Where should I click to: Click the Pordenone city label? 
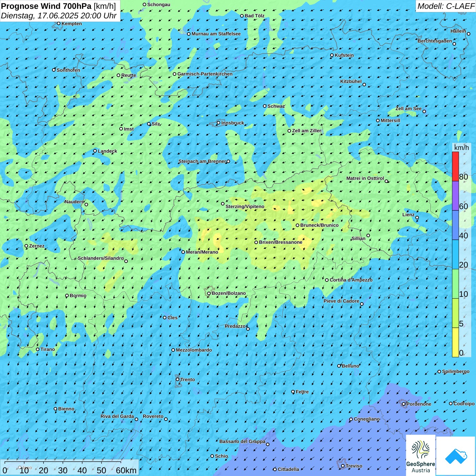point(419,404)
